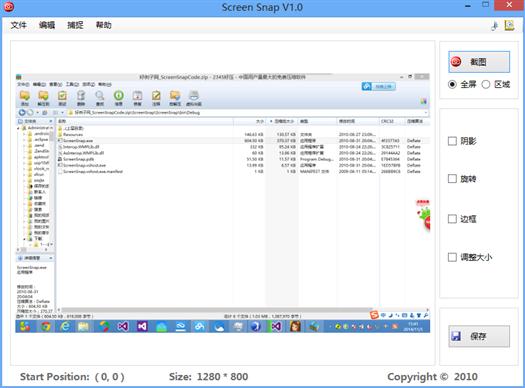Enable the 旋转 checkbox
525x388 pixels.
(452, 179)
